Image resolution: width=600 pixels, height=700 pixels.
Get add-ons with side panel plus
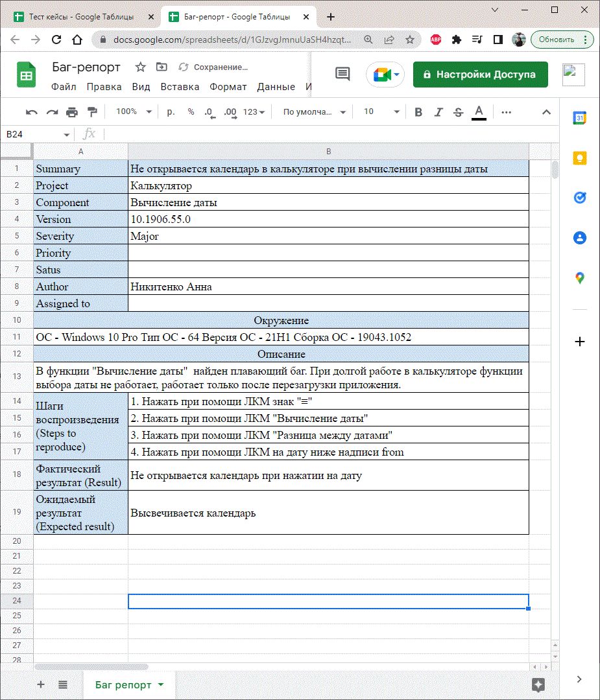579,342
